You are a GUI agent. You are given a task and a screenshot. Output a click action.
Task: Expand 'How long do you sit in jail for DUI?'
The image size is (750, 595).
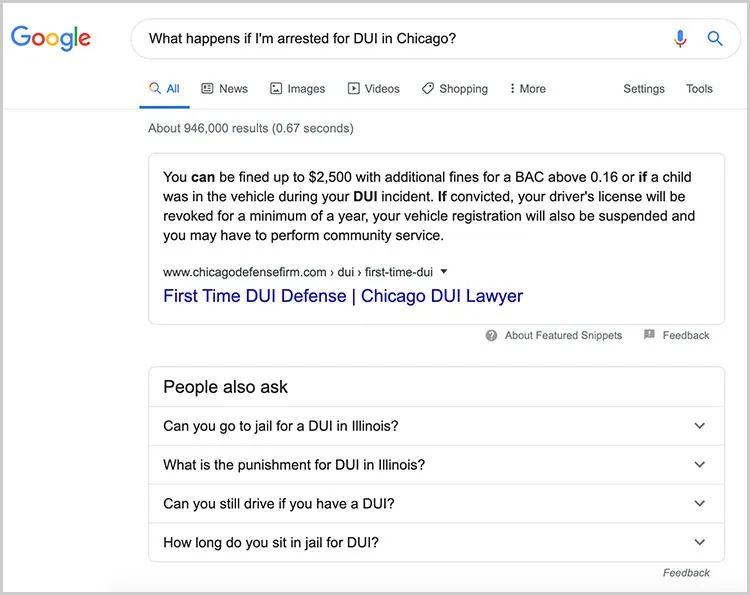(x=436, y=542)
